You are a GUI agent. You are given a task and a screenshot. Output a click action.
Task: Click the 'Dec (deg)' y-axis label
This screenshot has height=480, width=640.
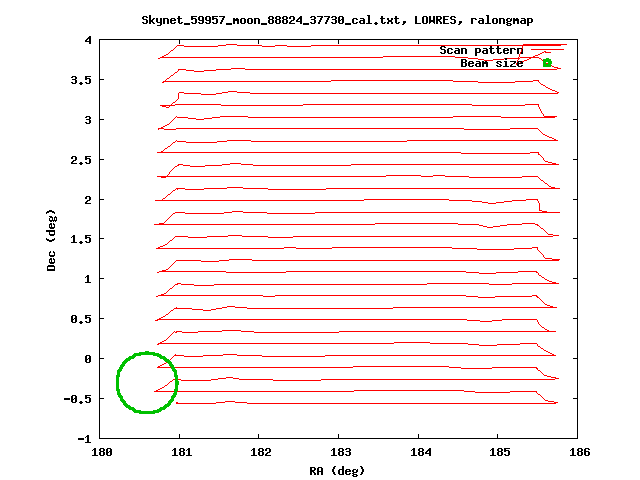pos(51,240)
